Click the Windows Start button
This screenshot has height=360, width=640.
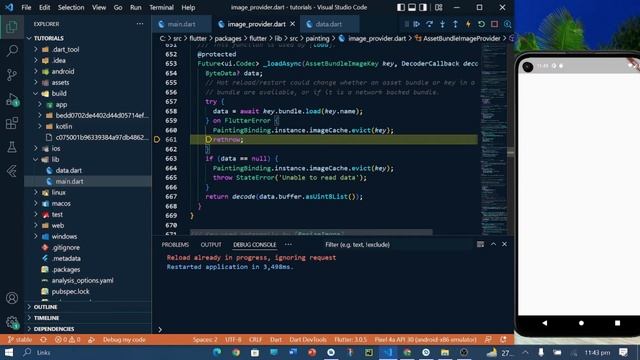(9, 352)
